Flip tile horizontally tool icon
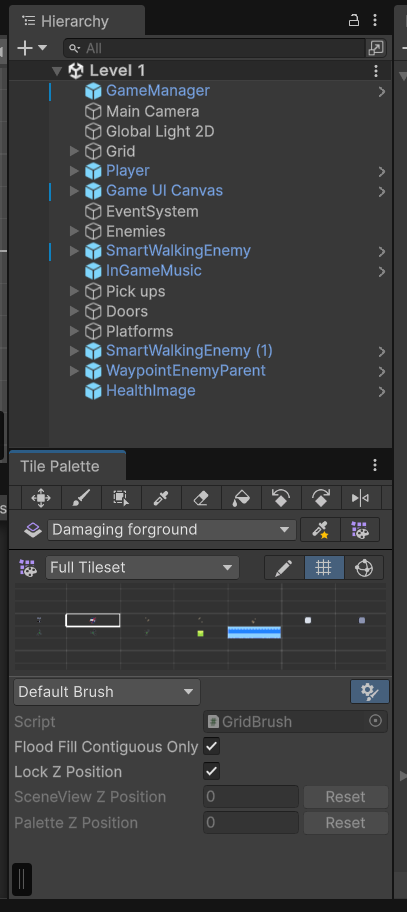Viewport: 407px width, 912px height. [x=360, y=498]
